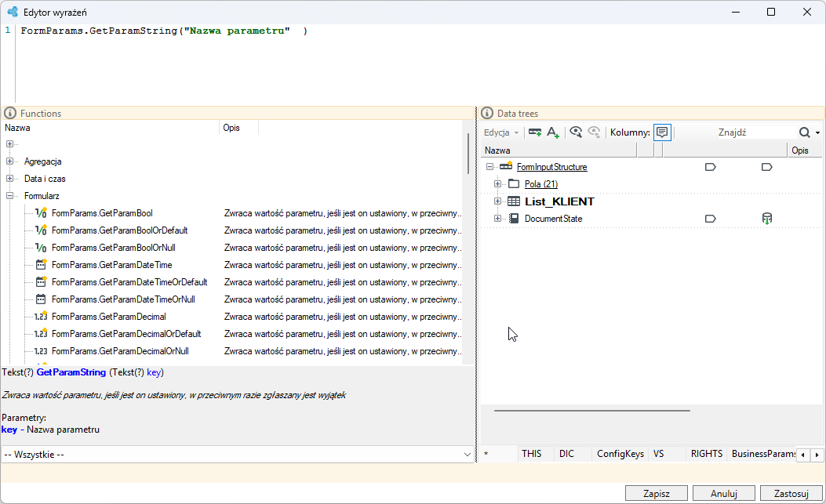Select the List_KLIENT tree item
This screenshot has width=826, height=504.
click(559, 201)
